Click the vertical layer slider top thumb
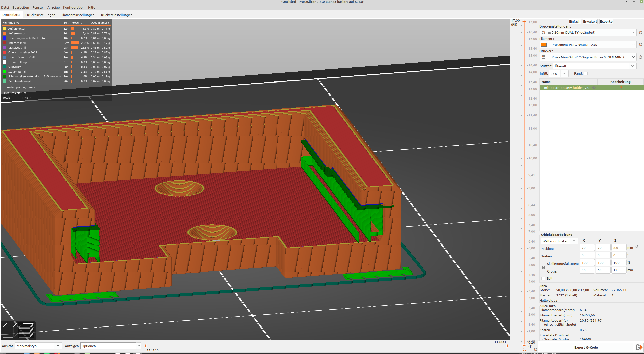The width and height of the screenshot is (644, 354). point(524,22)
